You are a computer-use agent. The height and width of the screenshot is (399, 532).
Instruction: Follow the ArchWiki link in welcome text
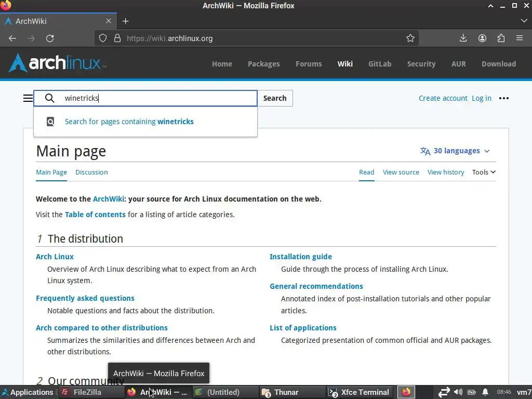[109, 199]
